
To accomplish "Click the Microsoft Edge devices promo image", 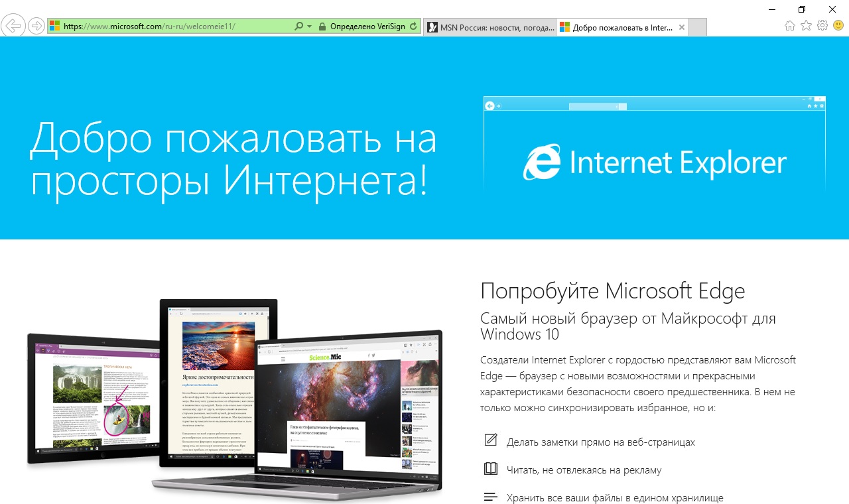I will (235, 401).
